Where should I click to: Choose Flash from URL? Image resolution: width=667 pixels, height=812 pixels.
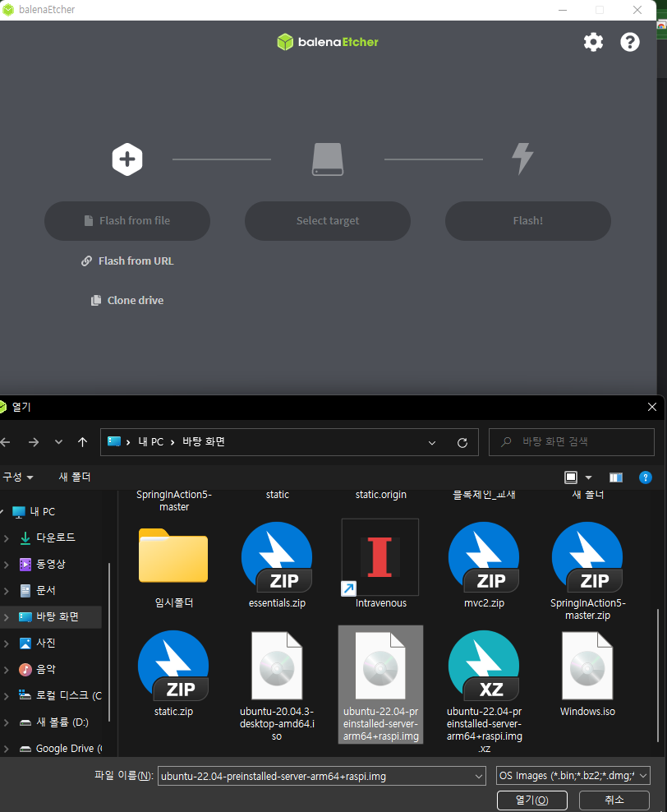pyautogui.click(x=127, y=261)
